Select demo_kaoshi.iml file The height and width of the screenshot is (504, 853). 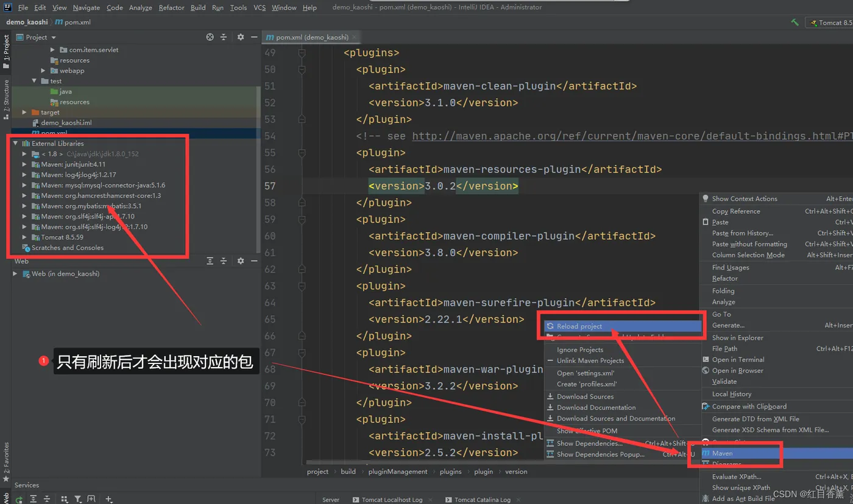coord(66,122)
